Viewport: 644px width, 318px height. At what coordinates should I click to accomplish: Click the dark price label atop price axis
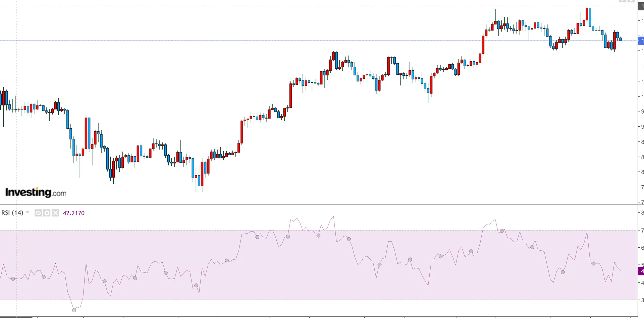(641, 6)
